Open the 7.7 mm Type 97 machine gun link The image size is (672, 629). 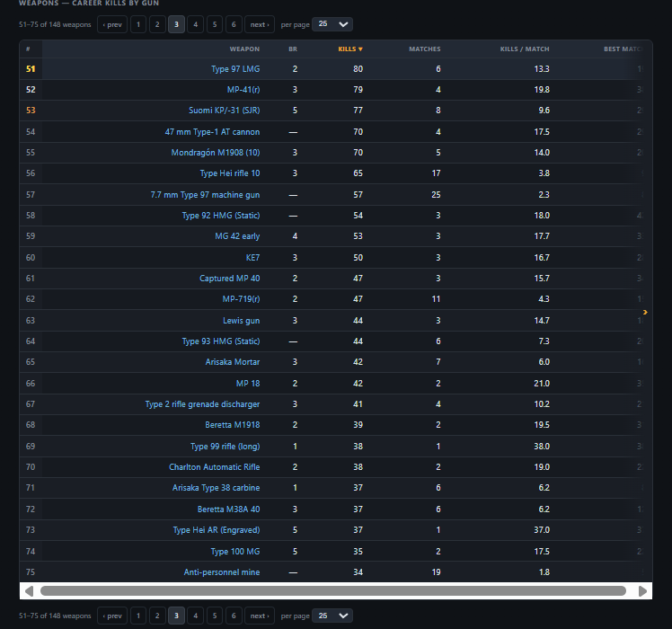[205, 195]
